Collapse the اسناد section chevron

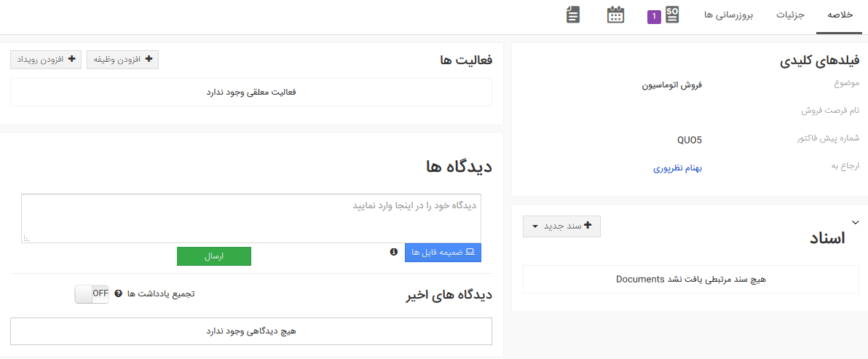(x=856, y=222)
